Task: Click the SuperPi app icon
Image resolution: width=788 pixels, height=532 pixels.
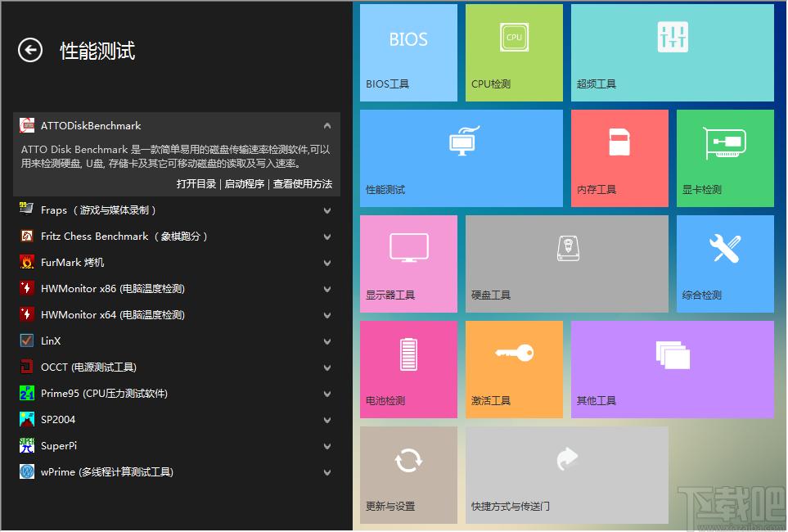Action: [x=27, y=445]
